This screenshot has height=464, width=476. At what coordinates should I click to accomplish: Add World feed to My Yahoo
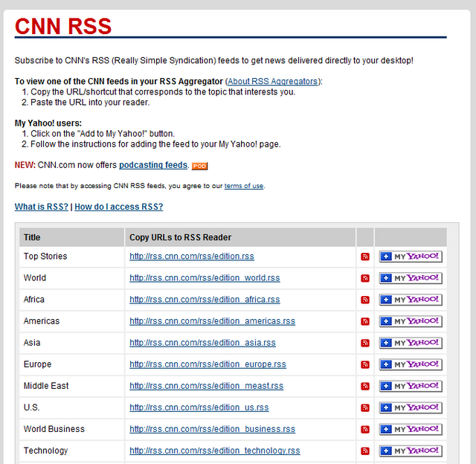[x=411, y=278]
